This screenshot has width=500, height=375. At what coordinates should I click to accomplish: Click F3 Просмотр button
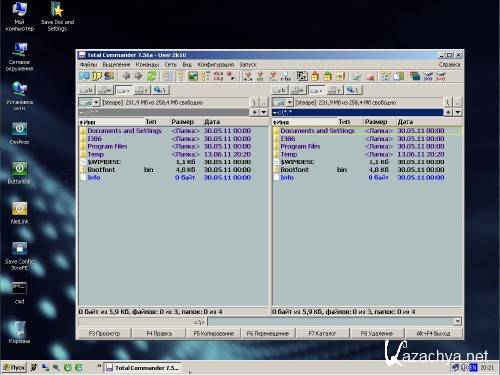tap(104, 333)
